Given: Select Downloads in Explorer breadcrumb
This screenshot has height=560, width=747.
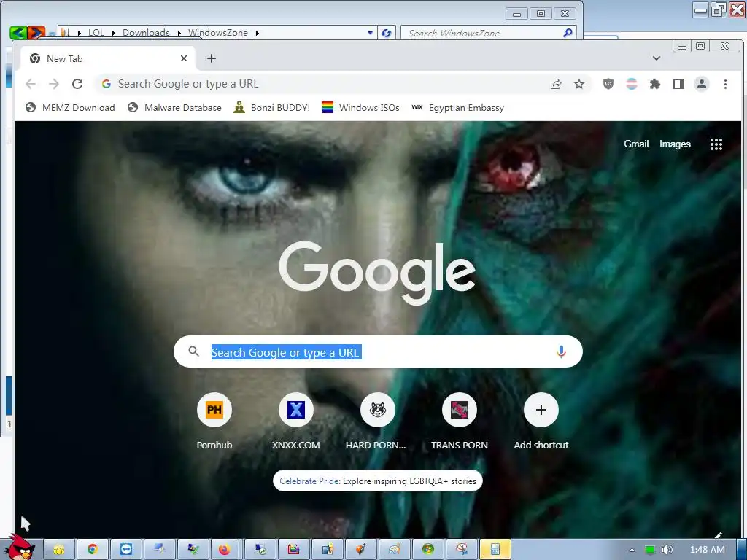Looking at the screenshot, I should (x=146, y=32).
